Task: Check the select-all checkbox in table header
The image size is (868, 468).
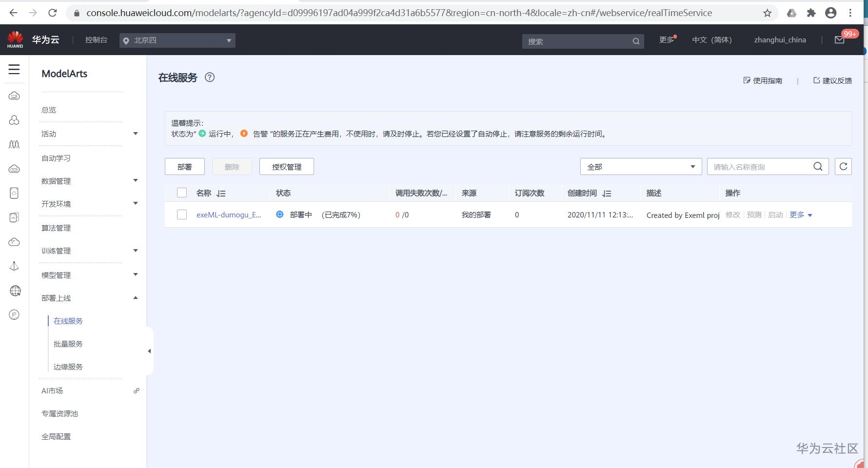Action: pyautogui.click(x=182, y=193)
